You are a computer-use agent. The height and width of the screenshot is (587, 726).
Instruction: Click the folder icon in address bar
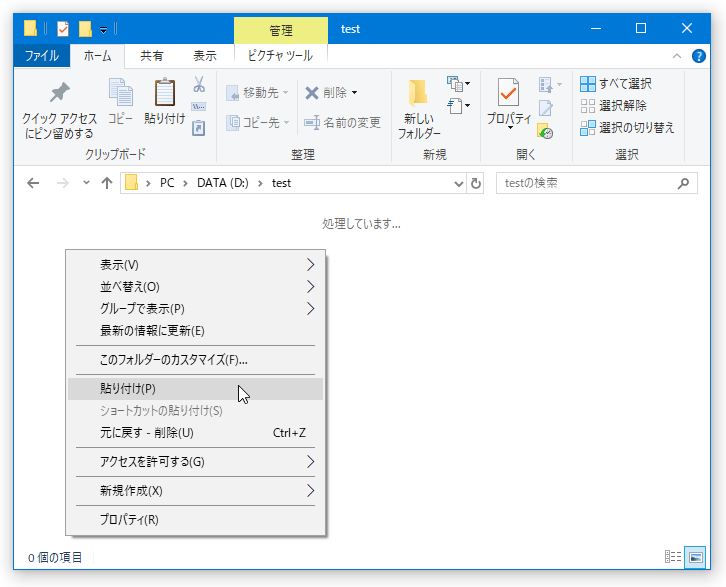point(131,183)
